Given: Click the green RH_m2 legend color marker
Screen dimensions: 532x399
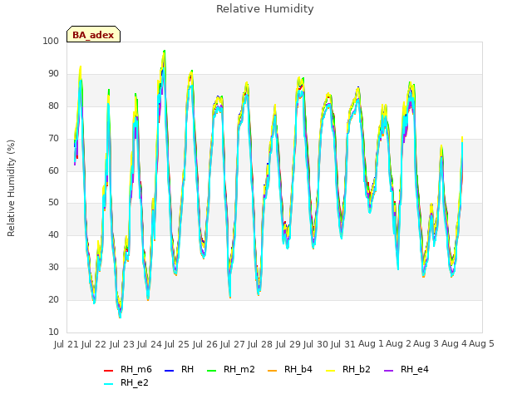Looking at the screenshot, I should [x=211, y=371].
